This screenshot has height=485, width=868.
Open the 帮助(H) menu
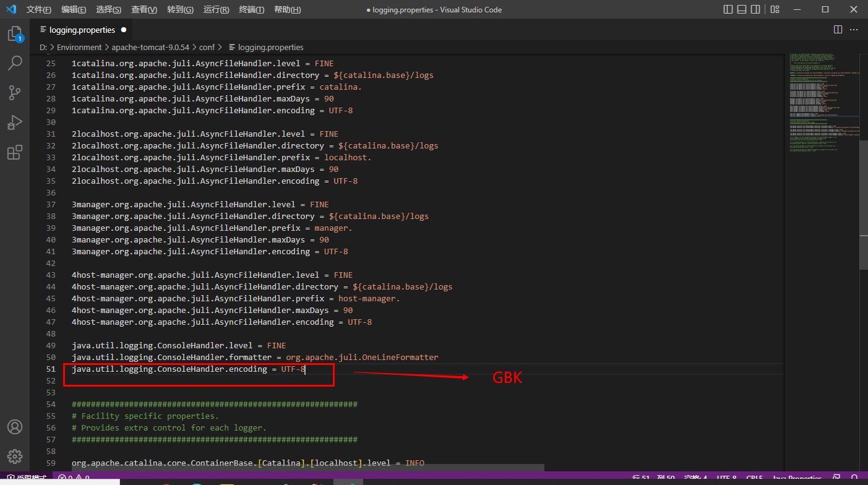tap(287, 10)
